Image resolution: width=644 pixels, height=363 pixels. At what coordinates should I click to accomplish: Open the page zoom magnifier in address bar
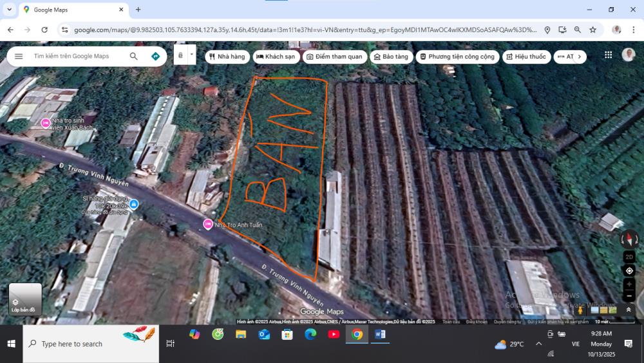tap(578, 30)
